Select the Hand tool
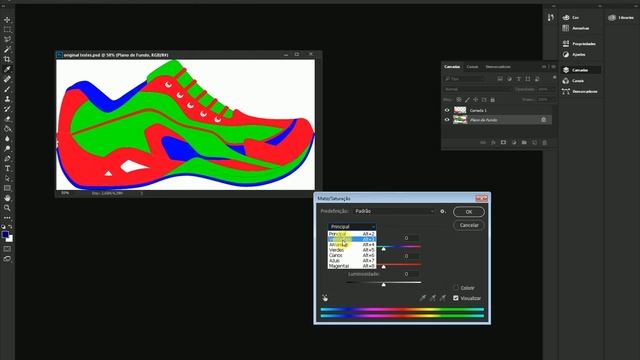Screen dimensions: 640x360 point(7,198)
